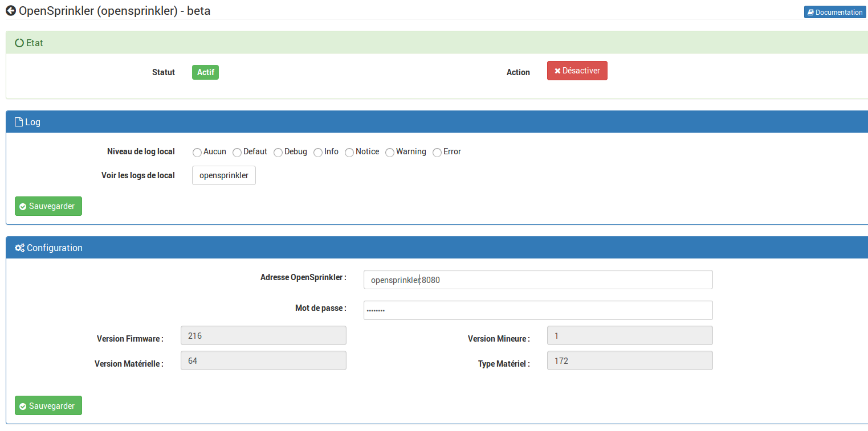Click the Adresse OpenSprinkler input field
Image resolution: width=868 pixels, height=431 pixels.
[538, 280]
